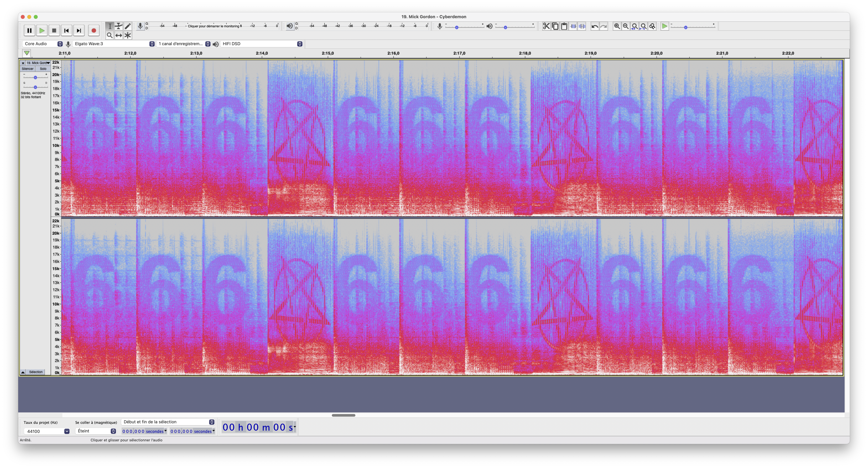The image size is (868, 468).
Task: Select the Multi-tool asterisk
Action: (x=128, y=35)
